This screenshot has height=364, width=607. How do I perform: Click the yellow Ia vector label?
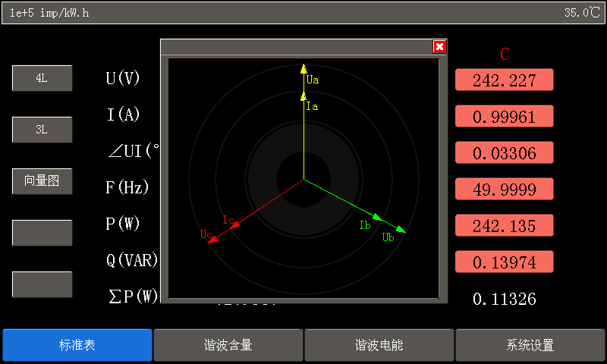click(x=311, y=106)
